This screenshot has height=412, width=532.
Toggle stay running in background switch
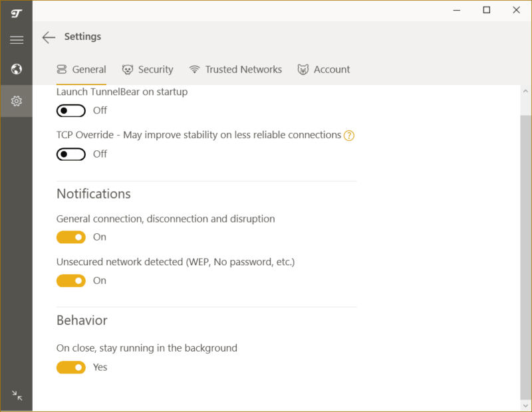coord(71,367)
